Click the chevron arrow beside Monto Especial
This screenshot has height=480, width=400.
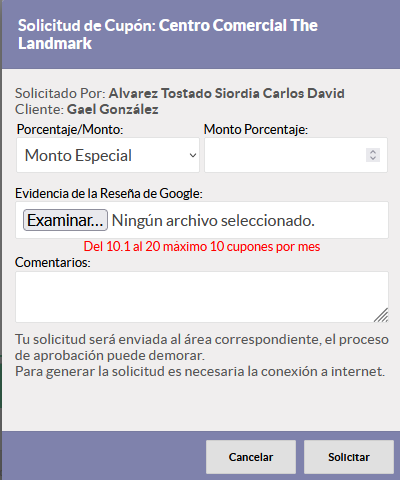[x=193, y=155]
